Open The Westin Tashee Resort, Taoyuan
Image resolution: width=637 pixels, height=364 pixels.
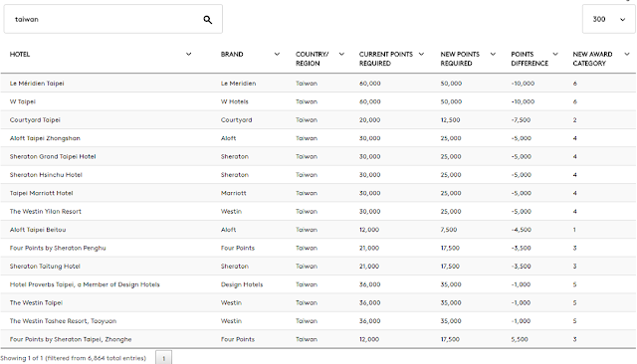click(x=63, y=320)
